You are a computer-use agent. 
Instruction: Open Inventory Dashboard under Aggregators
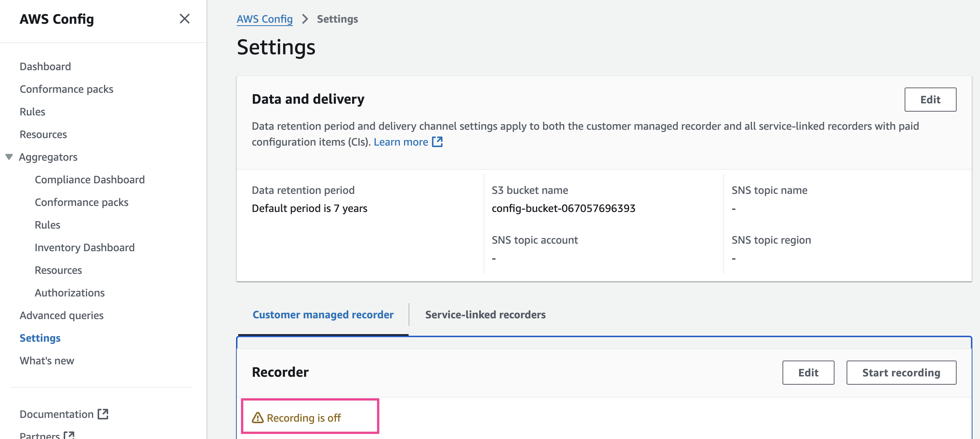pyautogui.click(x=84, y=247)
